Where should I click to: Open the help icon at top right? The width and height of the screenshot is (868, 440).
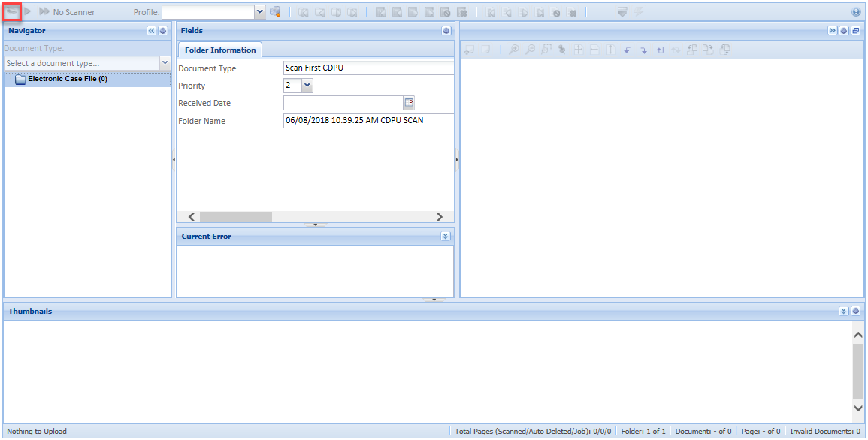856,12
